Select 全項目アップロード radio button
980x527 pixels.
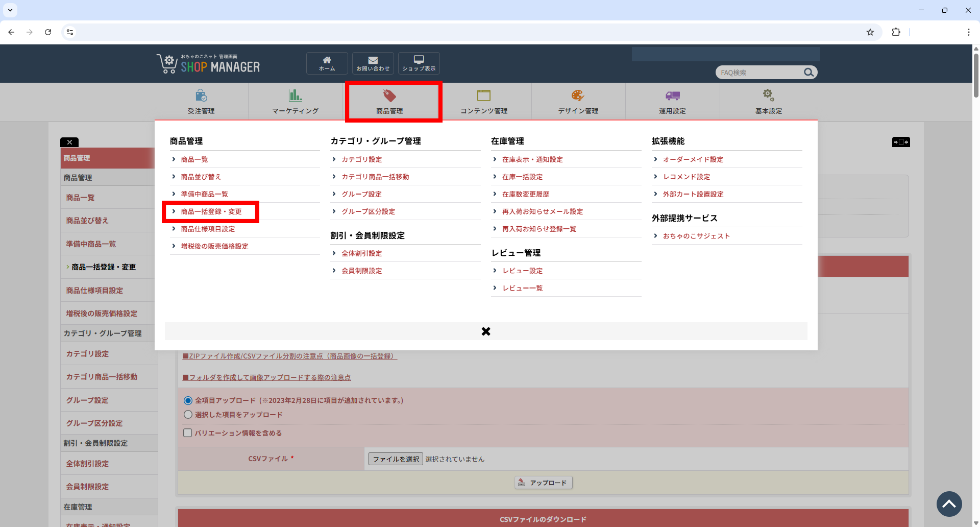coord(188,401)
